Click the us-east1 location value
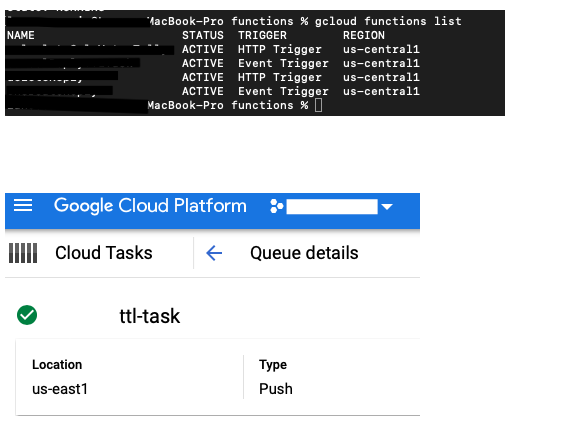Image resolution: width=567 pixels, height=433 pixels. (x=60, y=389)
